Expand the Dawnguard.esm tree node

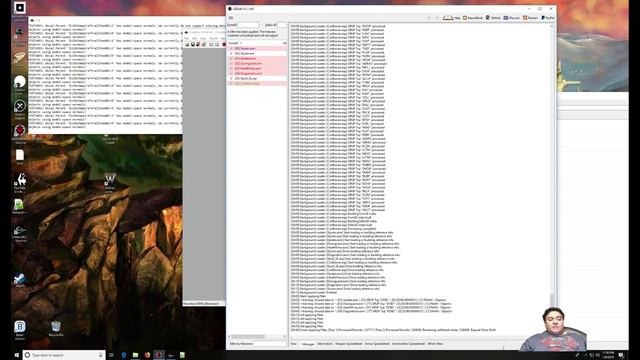[x=231, y=64]
